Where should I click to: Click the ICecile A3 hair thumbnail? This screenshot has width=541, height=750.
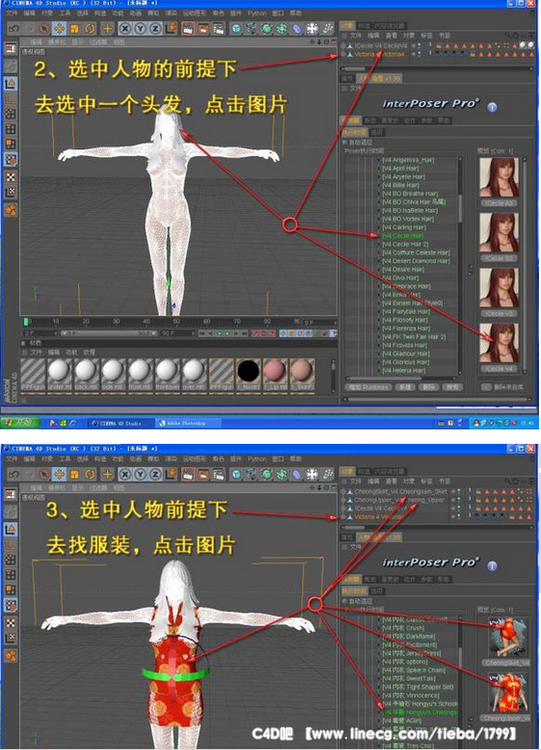pos(499,177)
